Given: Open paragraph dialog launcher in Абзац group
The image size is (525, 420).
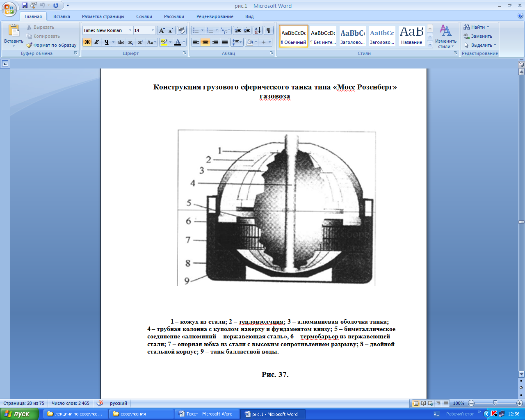Looking at the screenshot, I should [272, 53].
